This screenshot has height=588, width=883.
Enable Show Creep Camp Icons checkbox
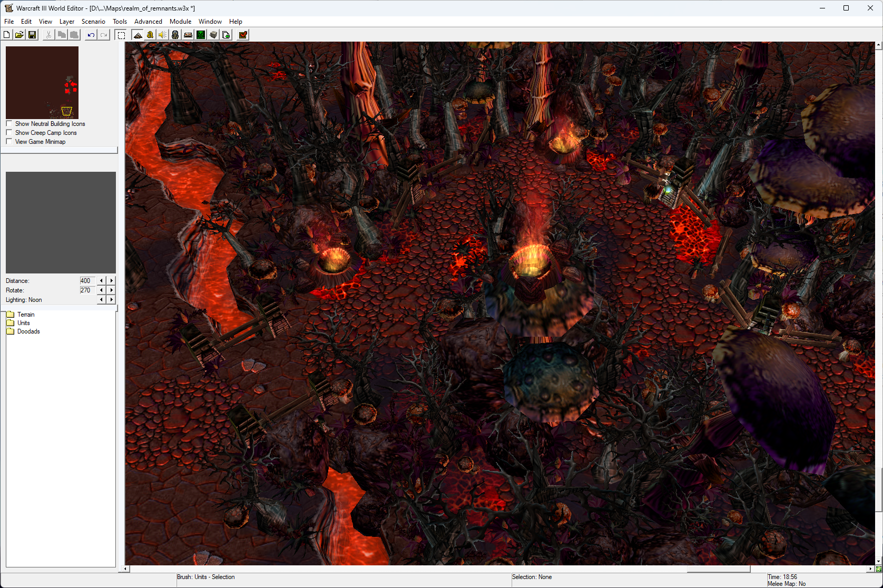click(x=9, y=133)
